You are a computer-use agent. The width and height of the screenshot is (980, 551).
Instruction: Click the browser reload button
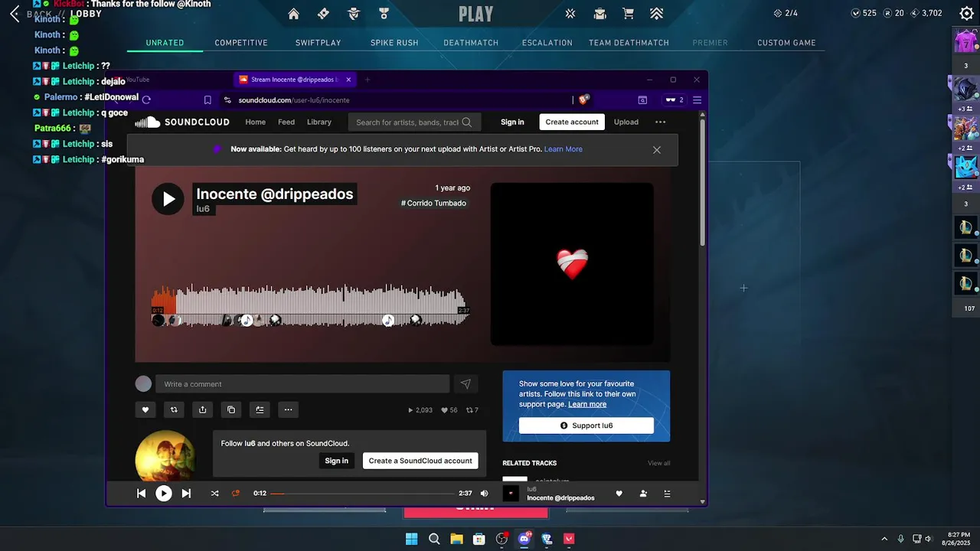pos(146,99)
